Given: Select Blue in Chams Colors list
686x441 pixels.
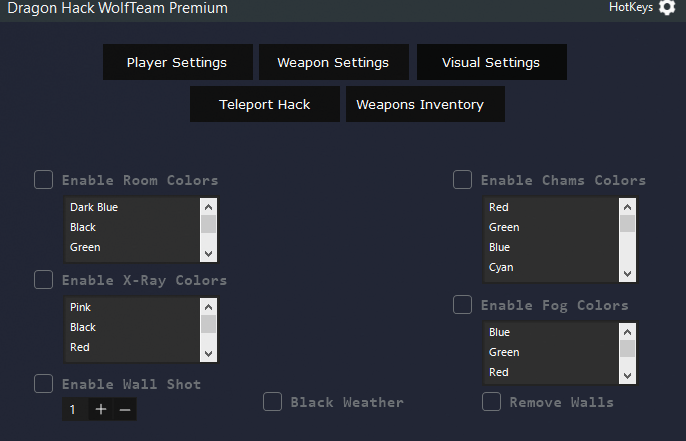Looking at the screenshot, I should pos(551,247).
